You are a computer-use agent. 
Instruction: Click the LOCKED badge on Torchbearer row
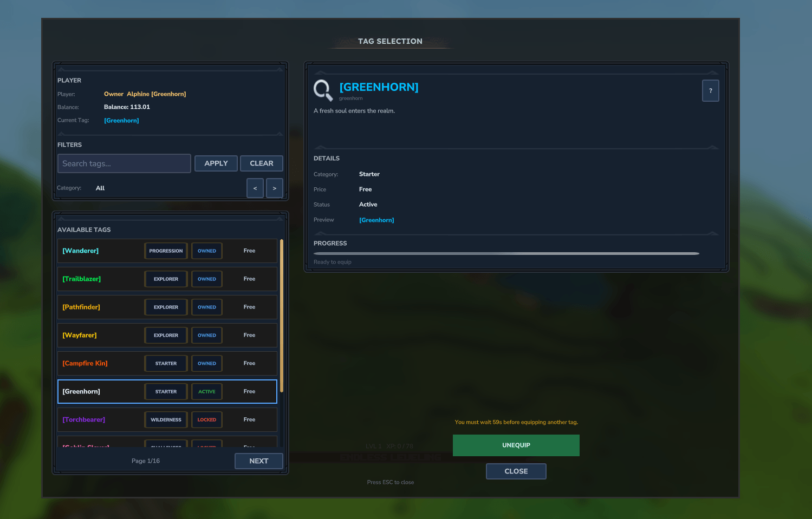[207, 420]
